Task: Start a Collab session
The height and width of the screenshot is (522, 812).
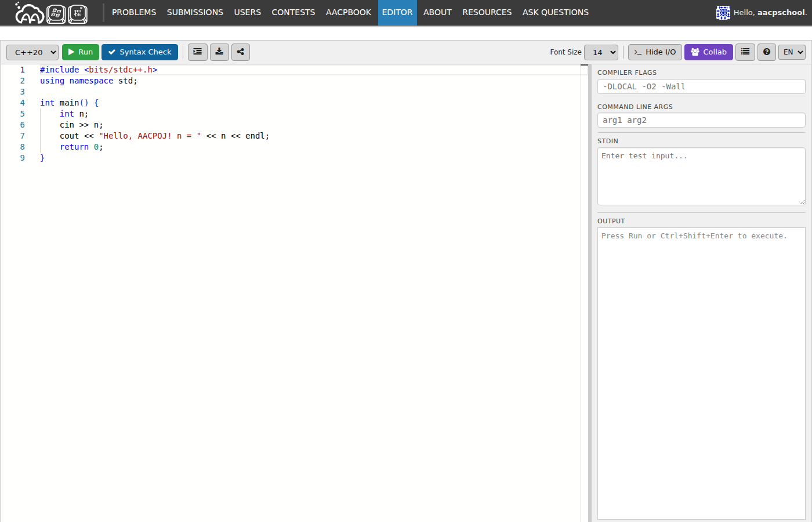Action: click(x=709, y=52)
